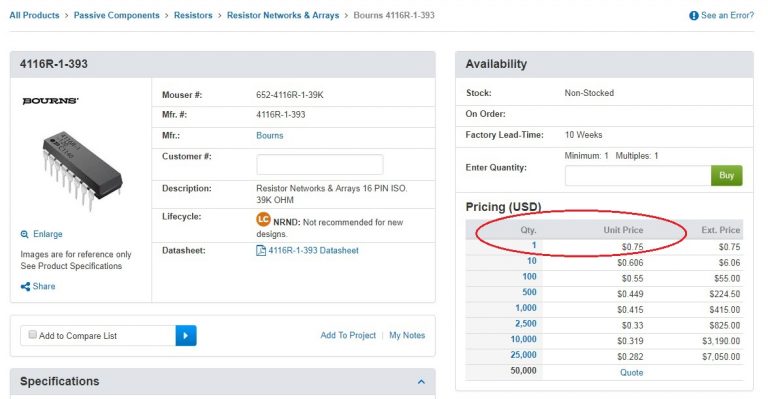Image resolution: width=768 pixels, height=399 pixels.
Task: Select quantity 100 price break
Action: tap(529, 277)
